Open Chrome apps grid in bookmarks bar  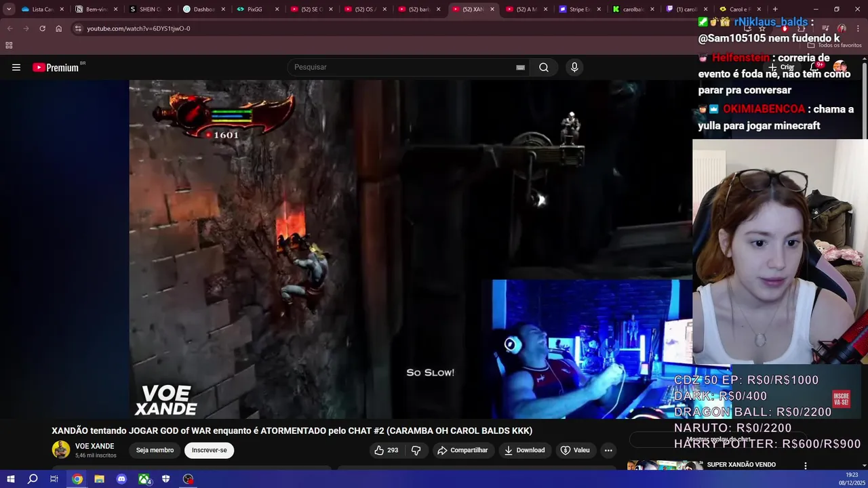click(x=9, y=45)
